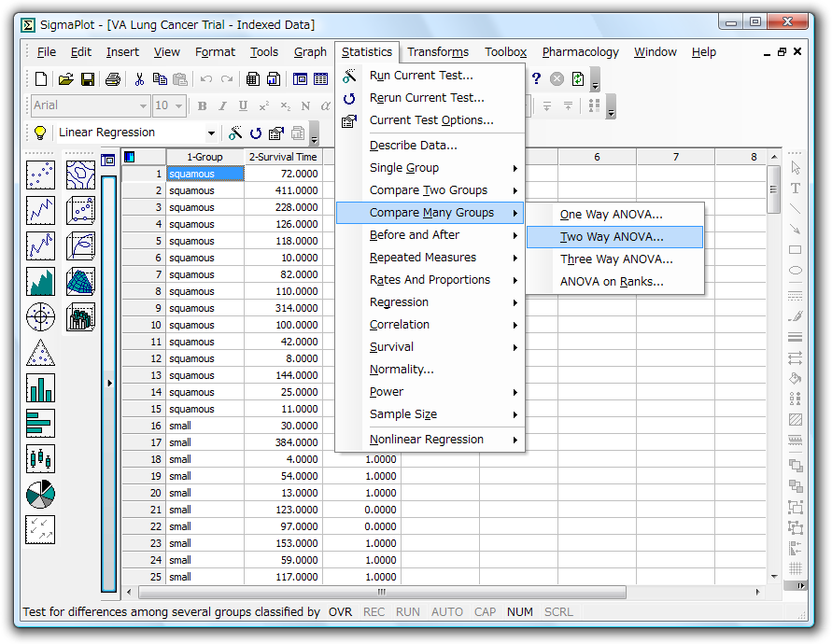Toggle Italic formatting button
The image size is (832, 644).
point(223,106)
